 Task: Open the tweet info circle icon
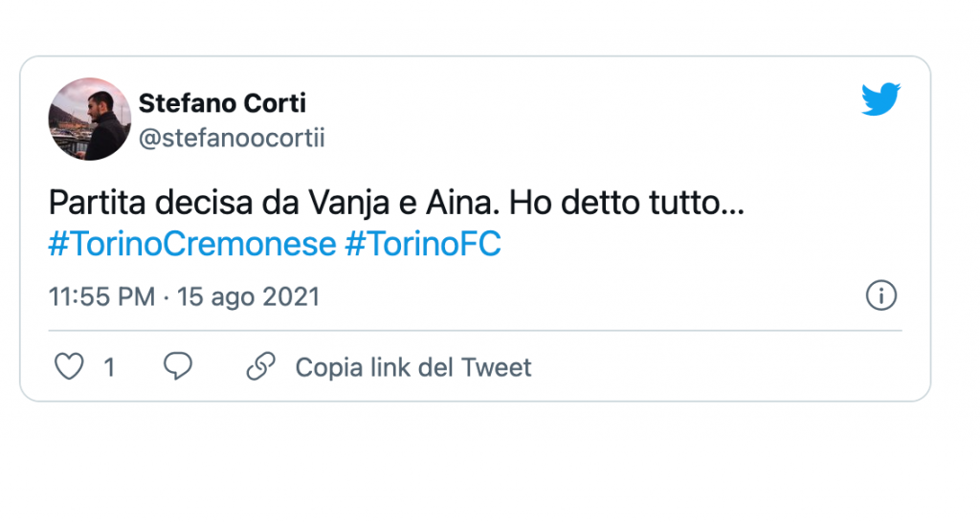pos(880,296)
